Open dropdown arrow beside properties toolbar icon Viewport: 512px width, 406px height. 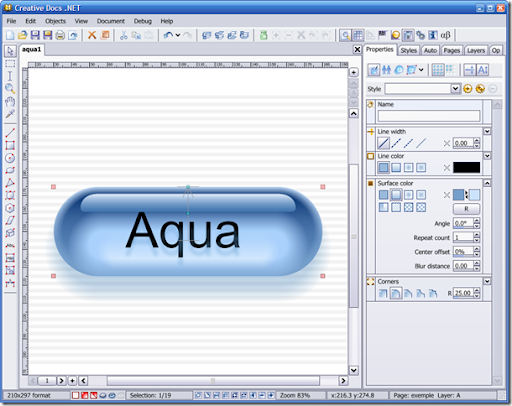click(421, 70)
